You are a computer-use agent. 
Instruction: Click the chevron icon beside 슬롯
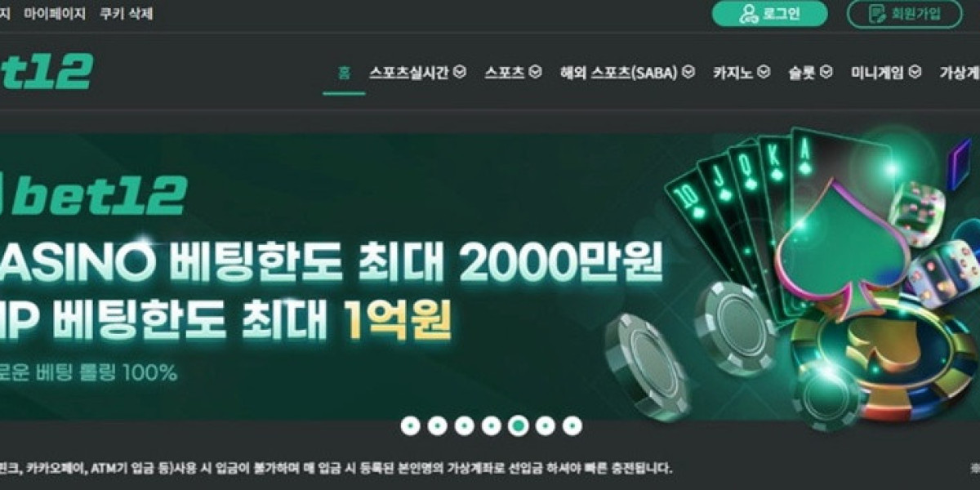coord(826,72)
